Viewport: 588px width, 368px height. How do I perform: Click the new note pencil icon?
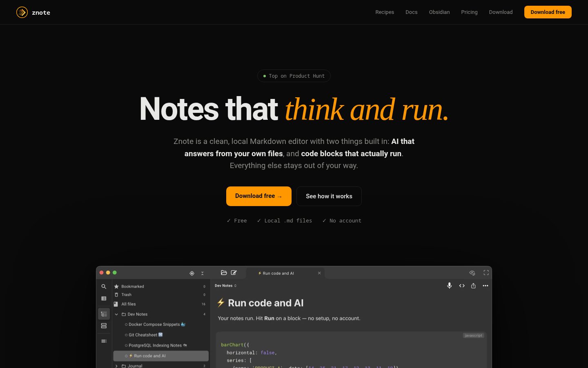234,273
